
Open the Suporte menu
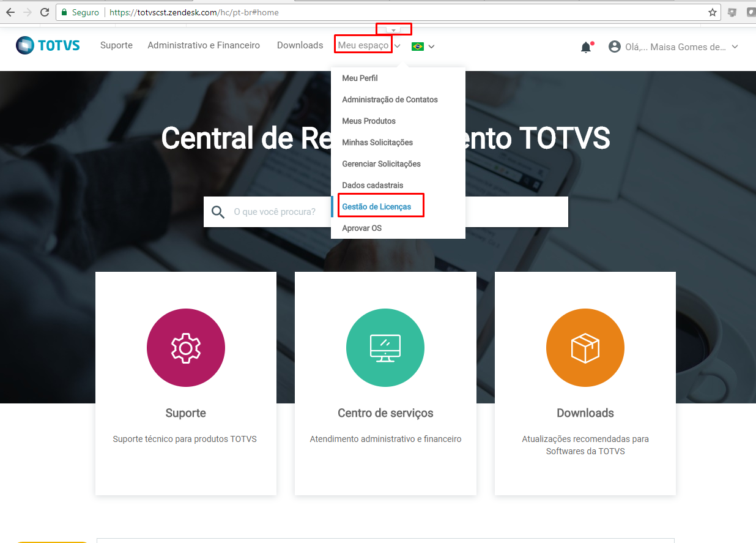click(x=116, y=45)
